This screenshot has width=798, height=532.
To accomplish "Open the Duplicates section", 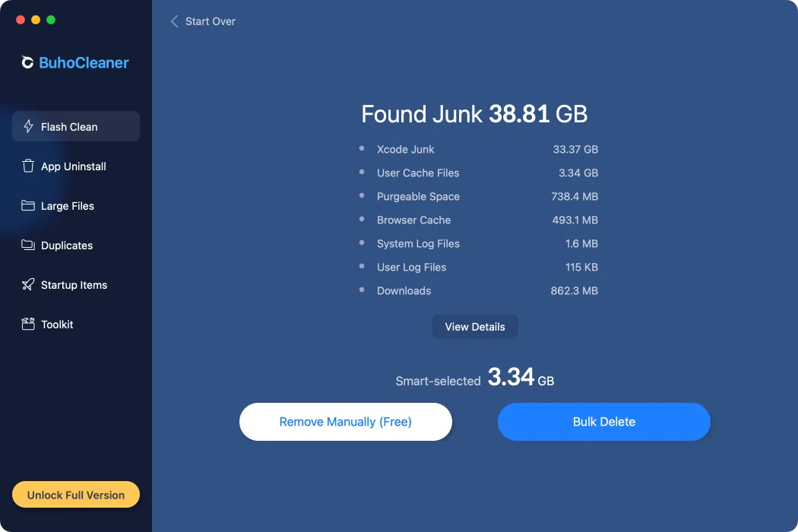I will coord(76,245).
